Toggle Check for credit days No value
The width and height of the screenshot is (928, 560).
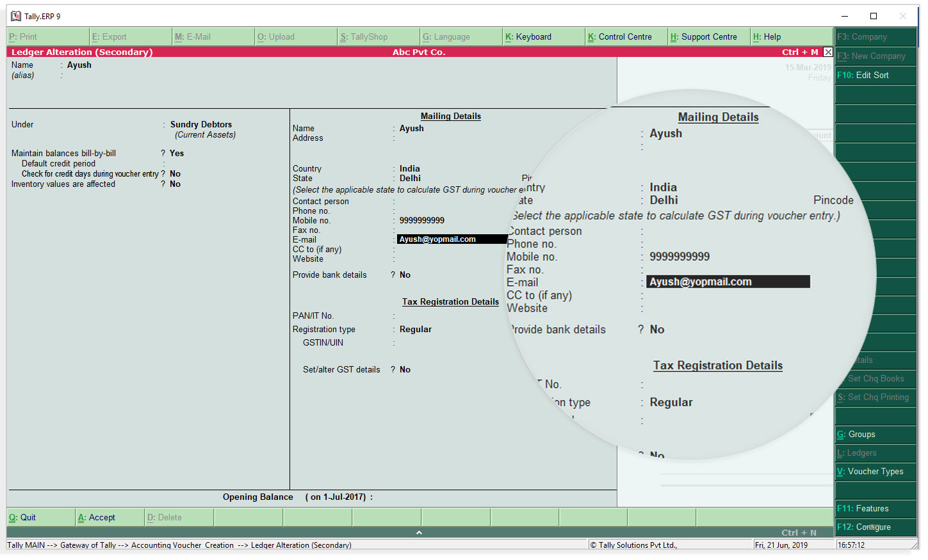pos(175,174)
